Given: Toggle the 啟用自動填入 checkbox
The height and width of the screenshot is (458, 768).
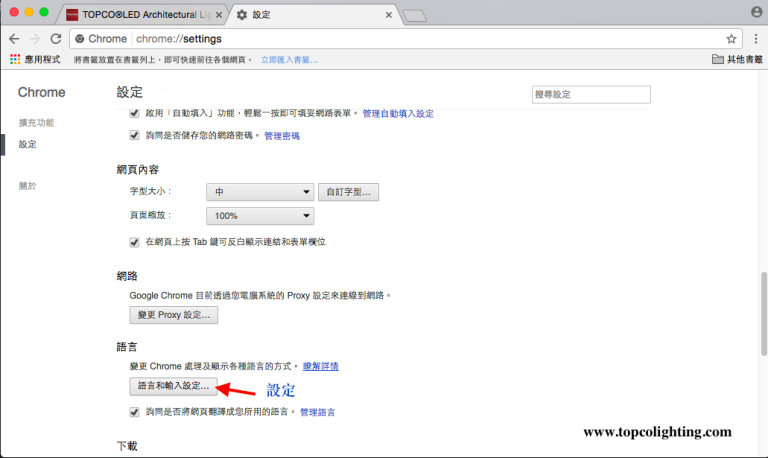Looking at the screenshot, I should [x=134, y=113].
